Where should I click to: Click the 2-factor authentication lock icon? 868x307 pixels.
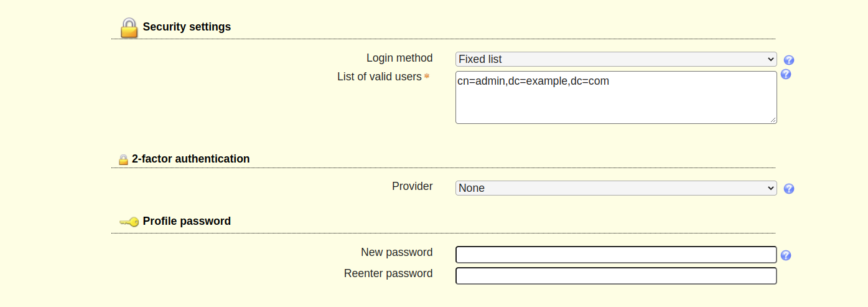click(x=123, y=160)
